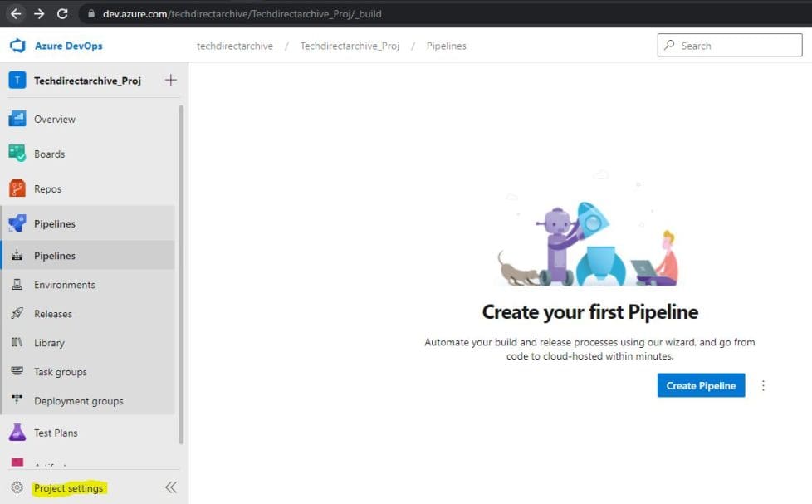Click the plus icon to add new item
The width and height of the screenshot is (812, 504).
pos(170,81)
